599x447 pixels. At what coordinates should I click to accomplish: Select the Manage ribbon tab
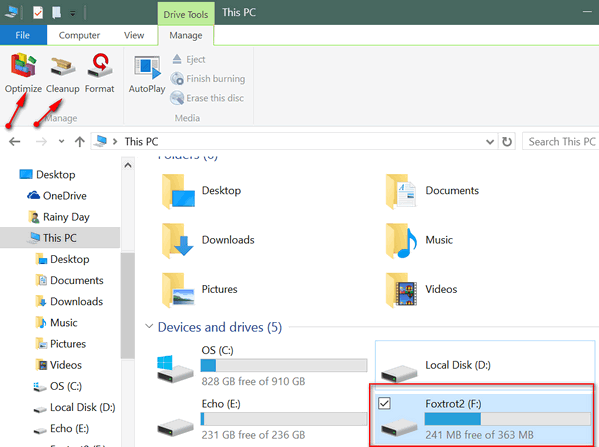[x=186, y=35]
